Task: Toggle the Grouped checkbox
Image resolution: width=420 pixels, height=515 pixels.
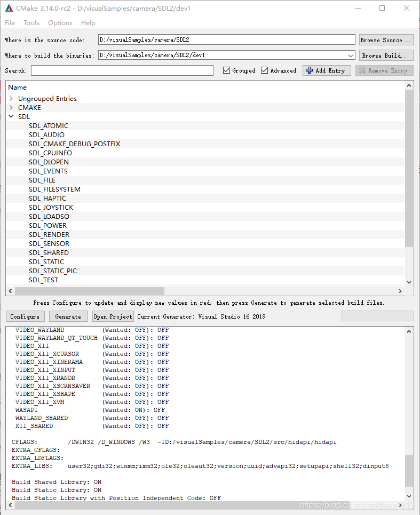Action: pos(226,70)
